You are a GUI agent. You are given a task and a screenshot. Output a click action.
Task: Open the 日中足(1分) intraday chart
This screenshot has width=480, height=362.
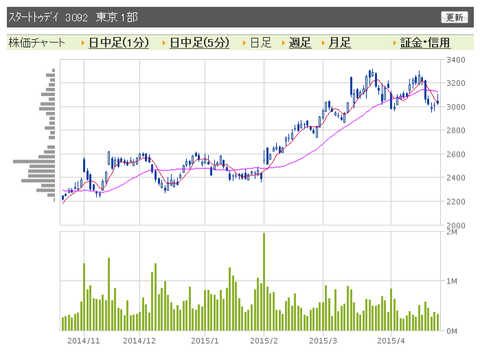pos(119,43)
